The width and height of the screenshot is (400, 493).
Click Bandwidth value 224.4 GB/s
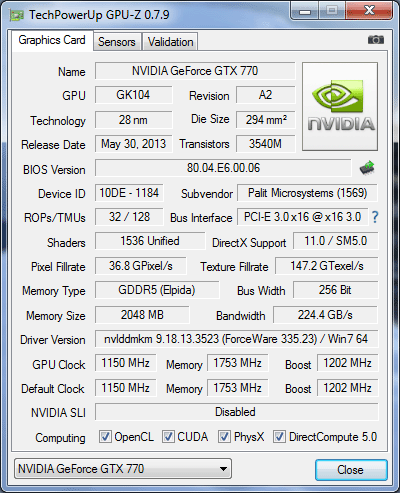click(x=326, y=315)
